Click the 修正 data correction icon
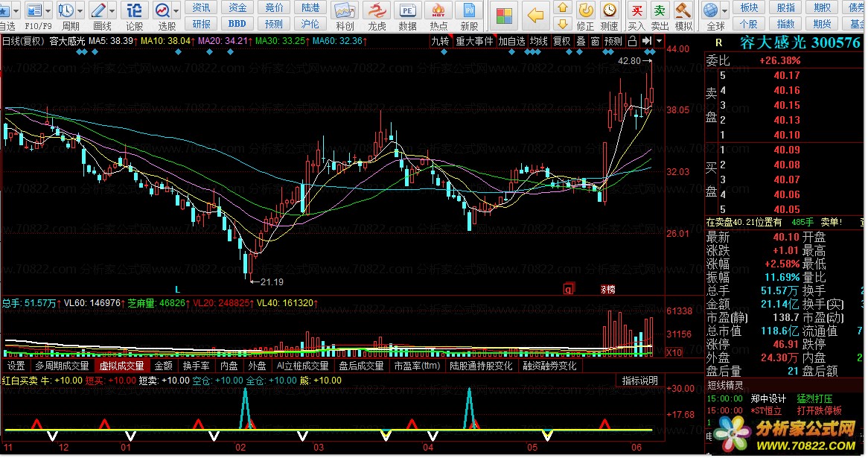 click(x=585, y=10)
